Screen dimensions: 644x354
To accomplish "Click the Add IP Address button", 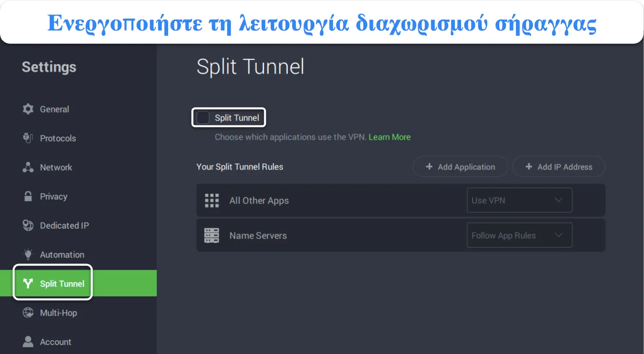I will (x=559, y=167).
